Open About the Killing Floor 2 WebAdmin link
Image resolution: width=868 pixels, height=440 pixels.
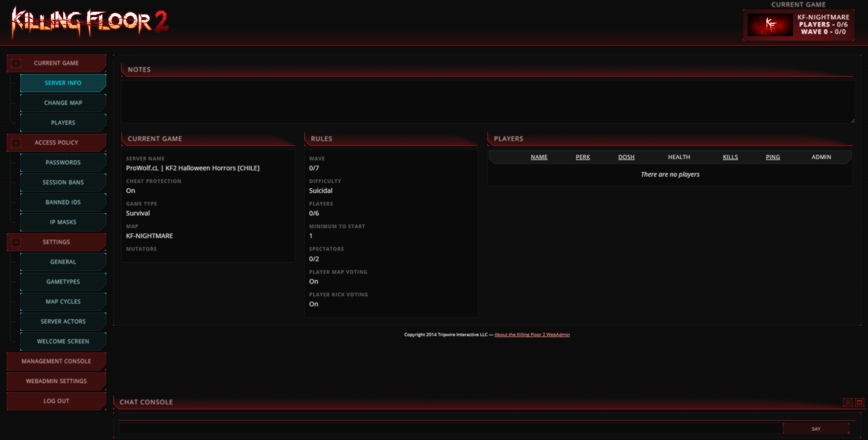(x=532, y=335)
